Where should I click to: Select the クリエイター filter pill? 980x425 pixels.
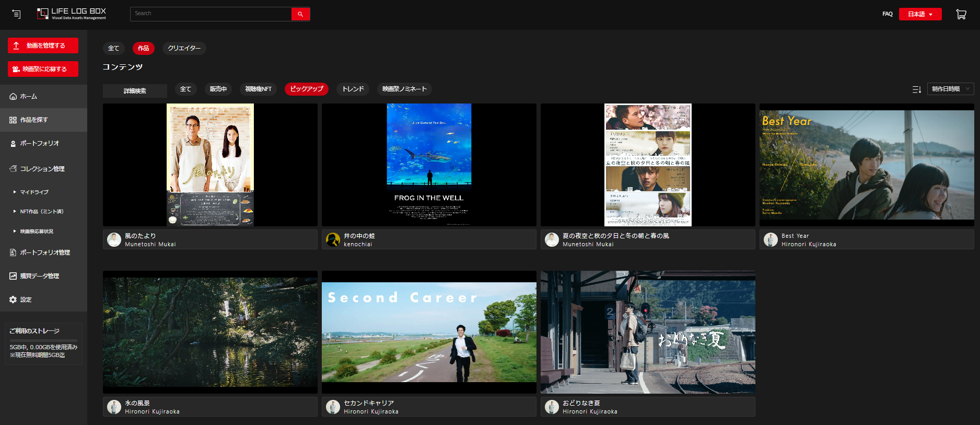[184, 48]
